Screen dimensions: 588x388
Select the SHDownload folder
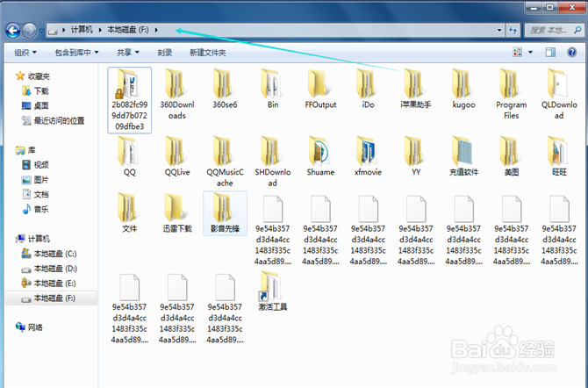[273, 162]
